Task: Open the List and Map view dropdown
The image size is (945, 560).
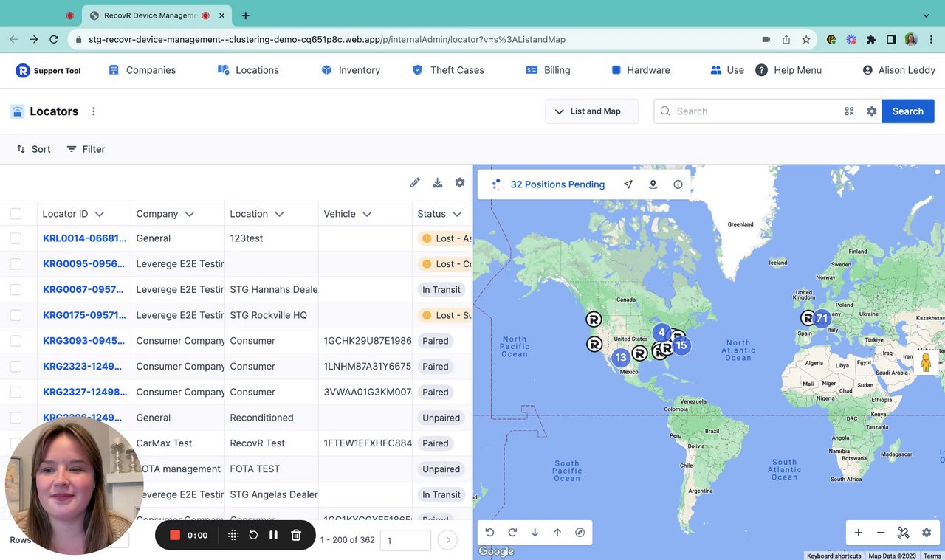Action: coord(592,111)
